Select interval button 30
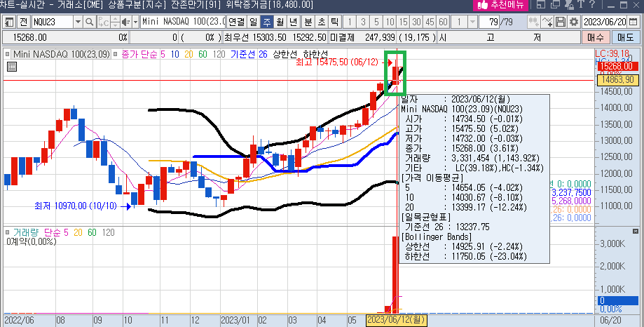644x327 pixels. [416, 22]
